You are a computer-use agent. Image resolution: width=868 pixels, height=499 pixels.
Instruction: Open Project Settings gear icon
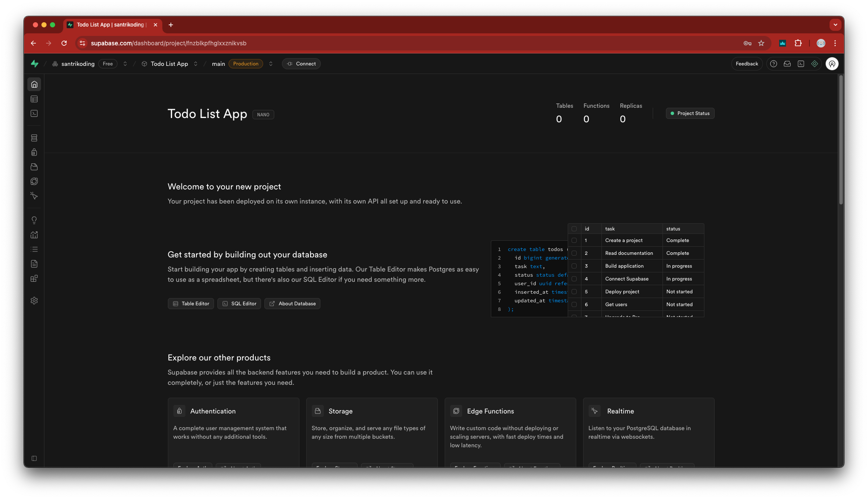pyautogui.click(x=34, y=301)
